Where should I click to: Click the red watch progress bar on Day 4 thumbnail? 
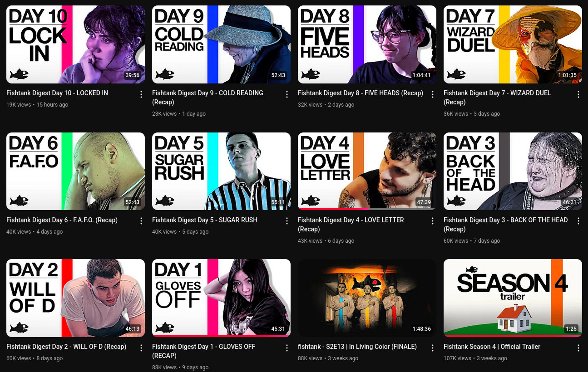point(333,209)
